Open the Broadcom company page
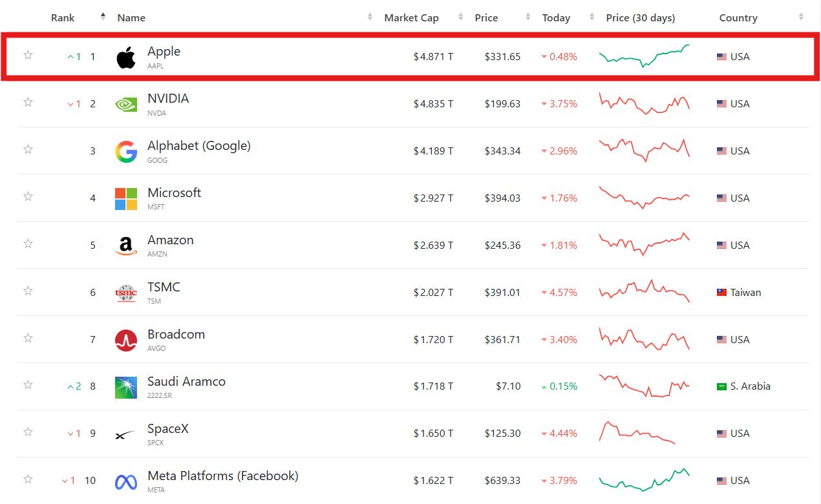This screenshot has height=504, width=821. click(176, 335)
